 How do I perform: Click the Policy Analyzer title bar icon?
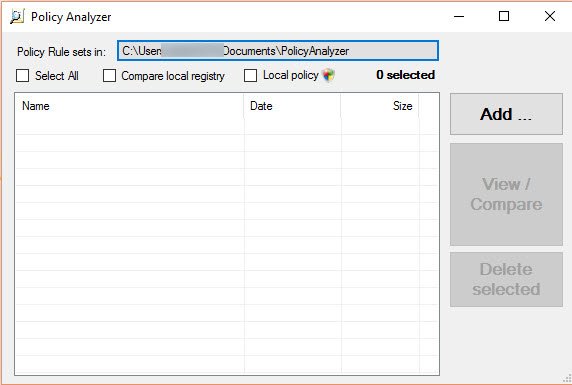[x=17, y=17]
